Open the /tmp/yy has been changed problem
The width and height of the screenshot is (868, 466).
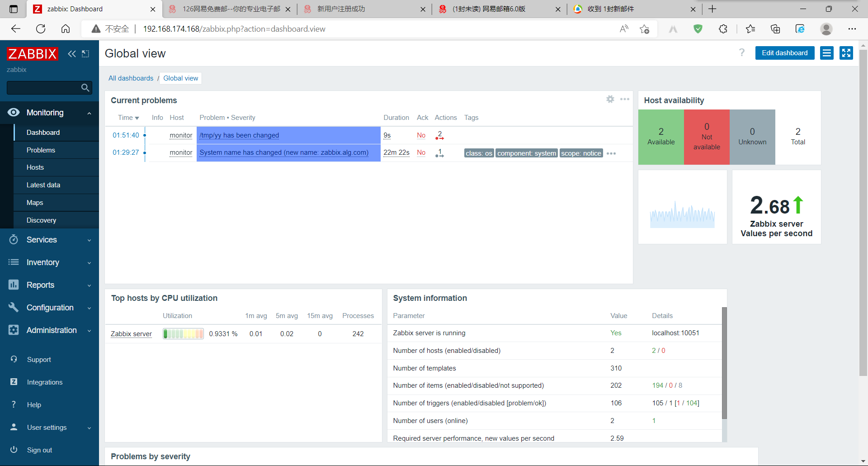[239, 135]
